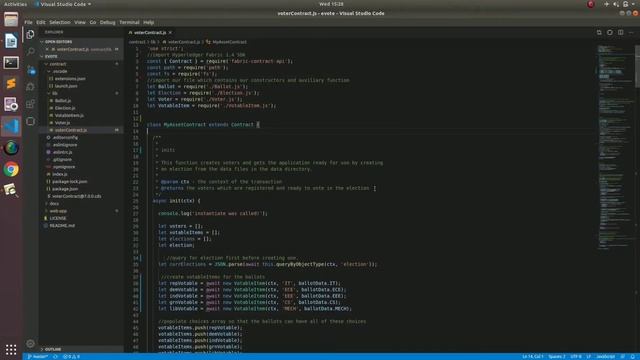Click the notifications bell in status bar
640x360 pixels.
click(x=633, y=357)
